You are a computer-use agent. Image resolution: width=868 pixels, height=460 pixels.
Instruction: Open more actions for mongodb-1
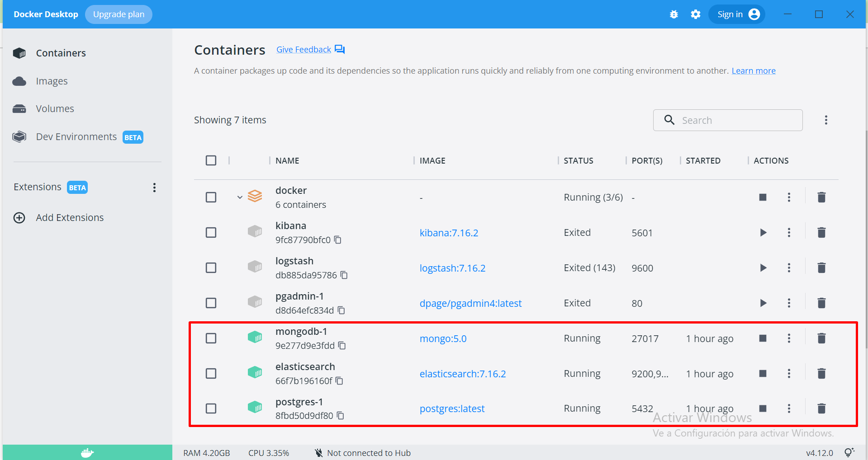tap(789, 338)
